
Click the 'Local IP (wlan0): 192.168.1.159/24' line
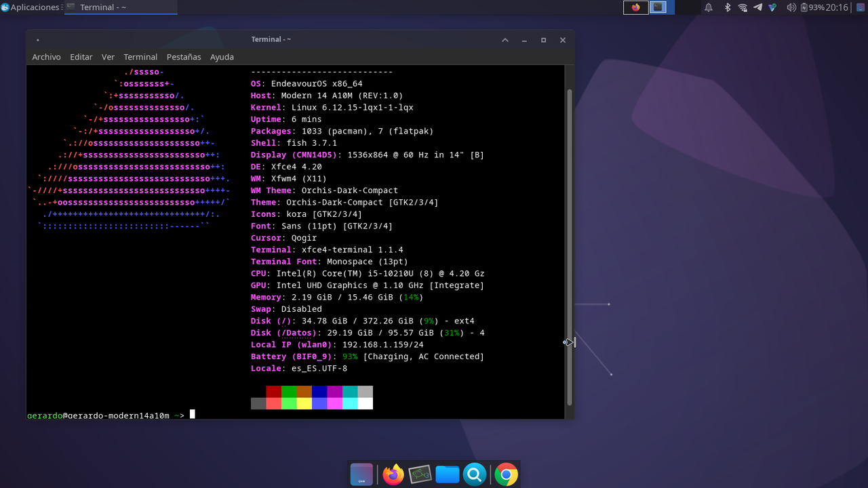tap(337, 345)
